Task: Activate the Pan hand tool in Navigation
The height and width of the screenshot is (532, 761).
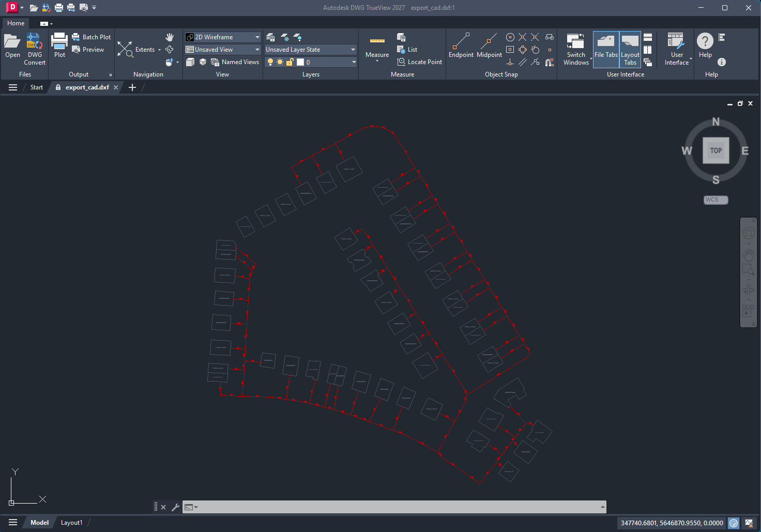Action: click(170, 37)
